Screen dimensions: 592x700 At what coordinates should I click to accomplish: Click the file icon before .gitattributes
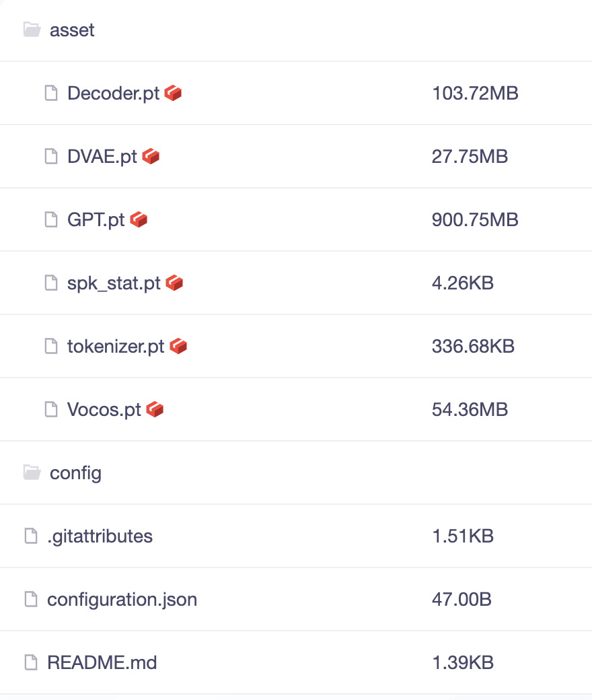[x=31, y=536]
